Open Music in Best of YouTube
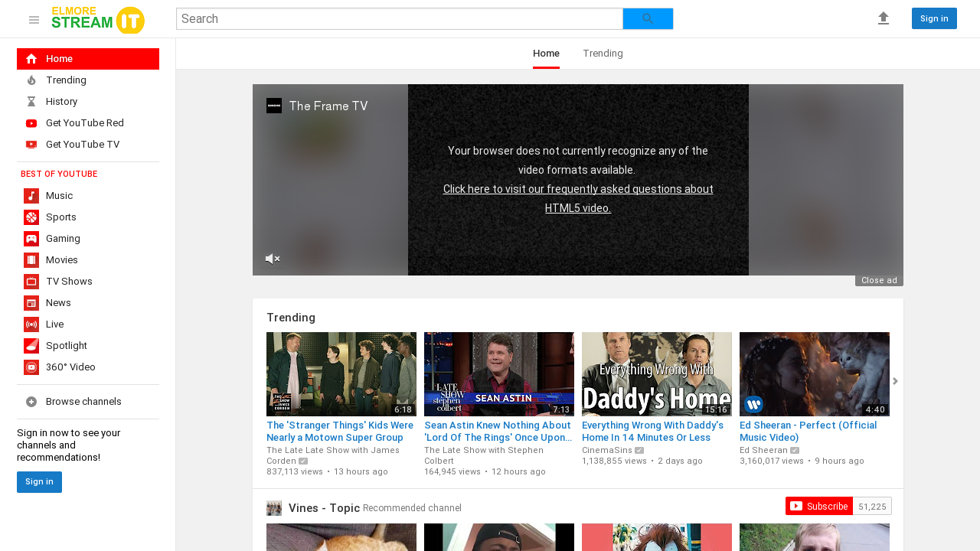The width and height of the screenshot is (980, 551). click(88, 196)
